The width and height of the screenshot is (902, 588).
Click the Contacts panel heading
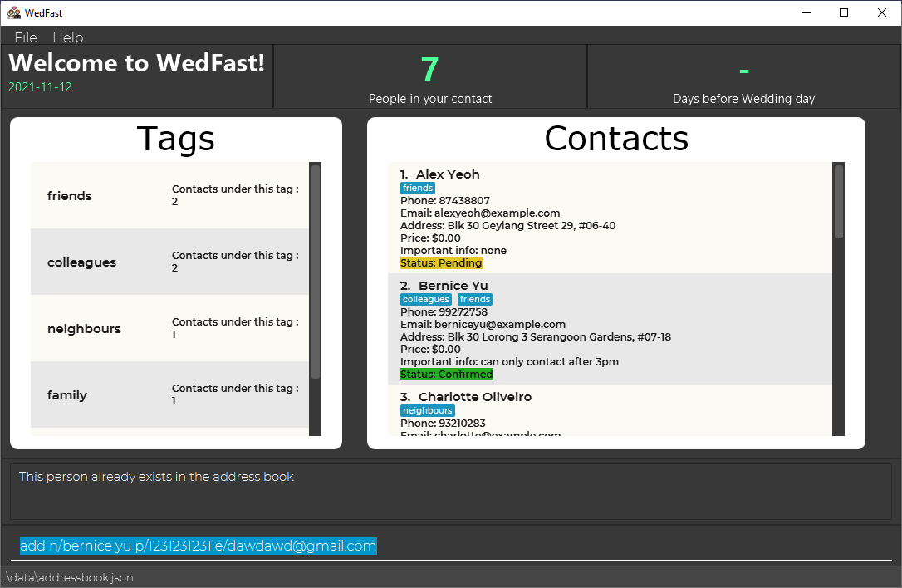coord(616,139)
